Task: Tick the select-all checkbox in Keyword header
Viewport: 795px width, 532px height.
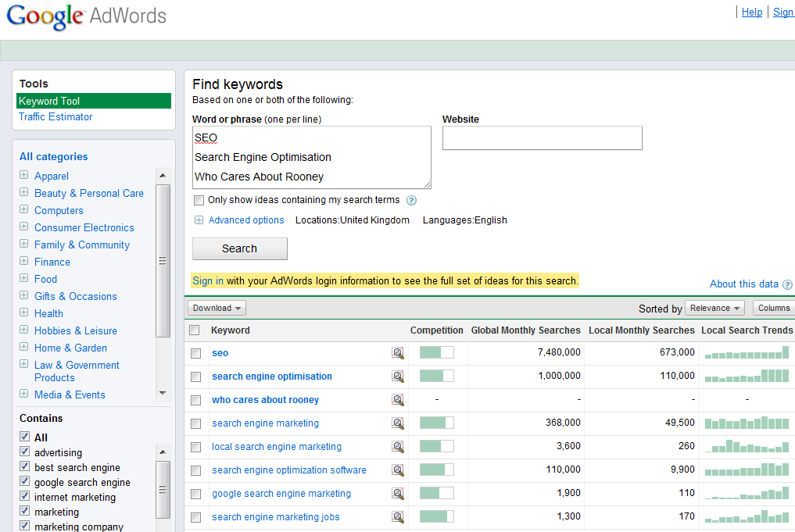Action: (194, 330)
